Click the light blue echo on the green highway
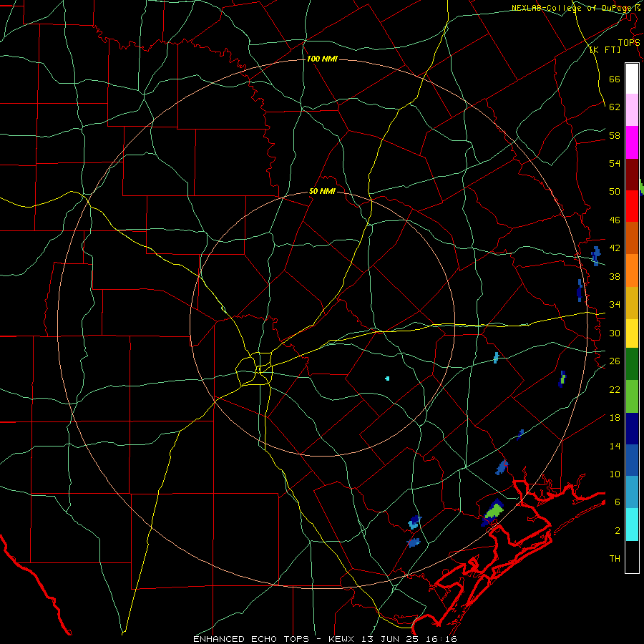The width and height of the screenshot is (644, 644). pyautogui.click(x=496, y=357)
